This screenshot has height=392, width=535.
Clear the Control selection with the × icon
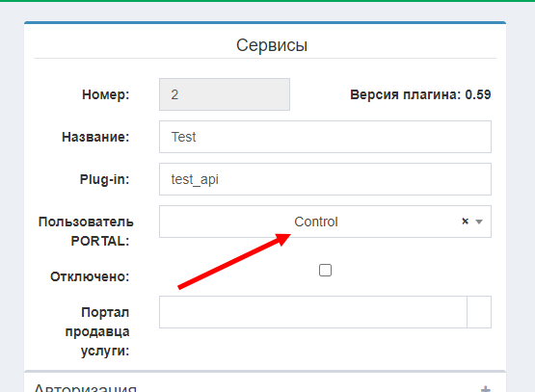pos(465,222)
